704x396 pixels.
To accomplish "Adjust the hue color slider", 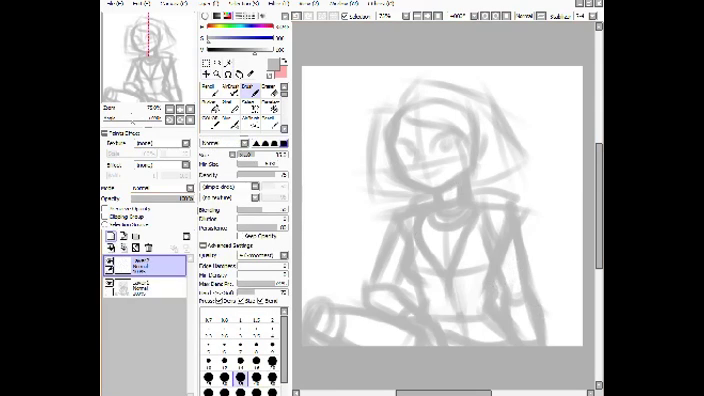I will (240, 26).
